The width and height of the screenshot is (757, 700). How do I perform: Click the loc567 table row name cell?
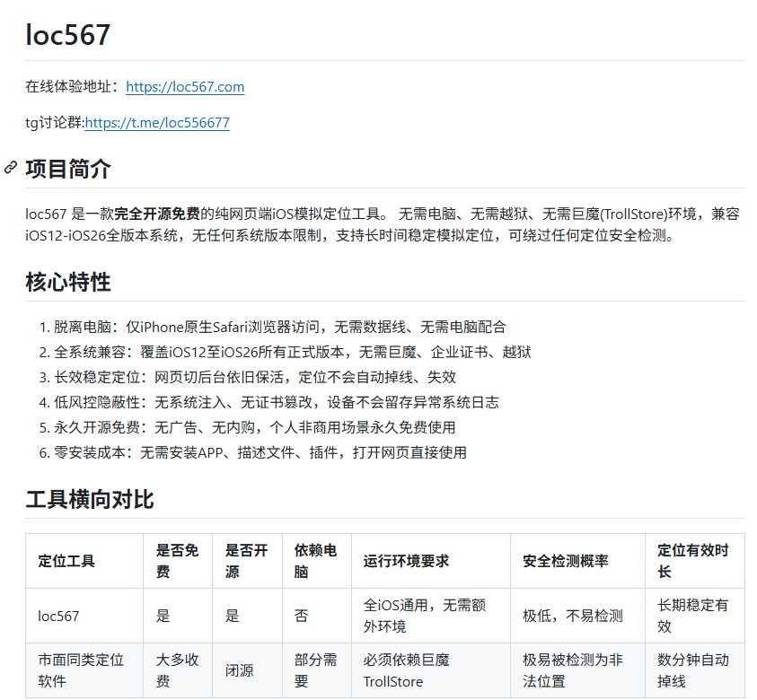[x=84, y=616]
